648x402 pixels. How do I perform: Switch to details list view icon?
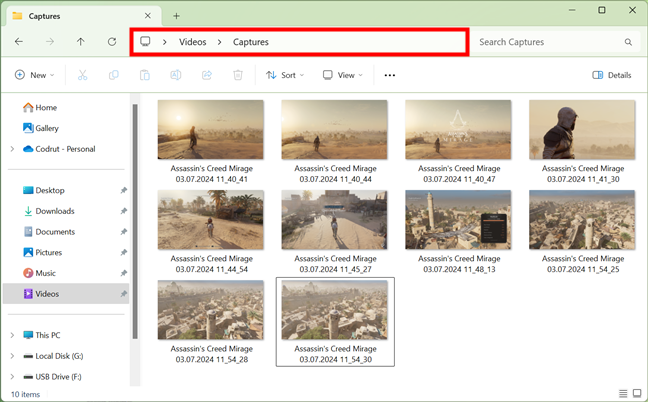tap(623, 393)
